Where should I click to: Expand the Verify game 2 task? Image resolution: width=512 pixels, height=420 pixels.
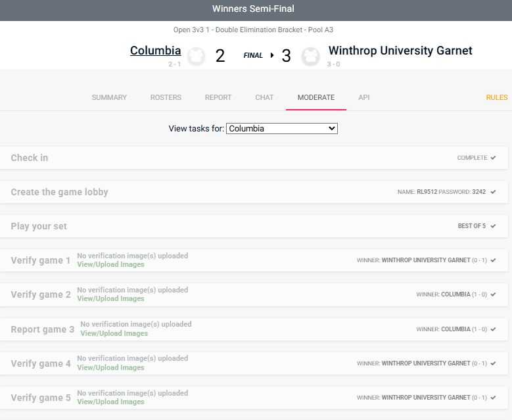254,294
